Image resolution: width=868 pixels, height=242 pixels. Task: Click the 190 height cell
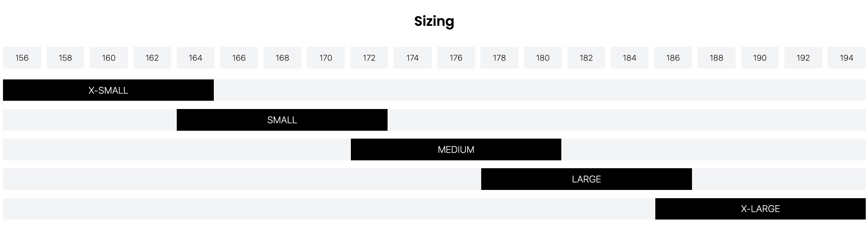[760, 58]
